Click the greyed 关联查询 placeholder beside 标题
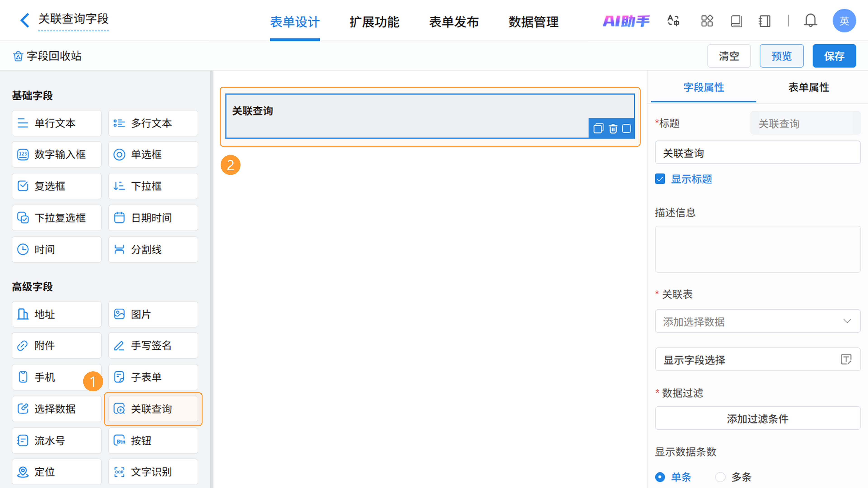This screenshot has height=488, width=868. click(805, 123)
